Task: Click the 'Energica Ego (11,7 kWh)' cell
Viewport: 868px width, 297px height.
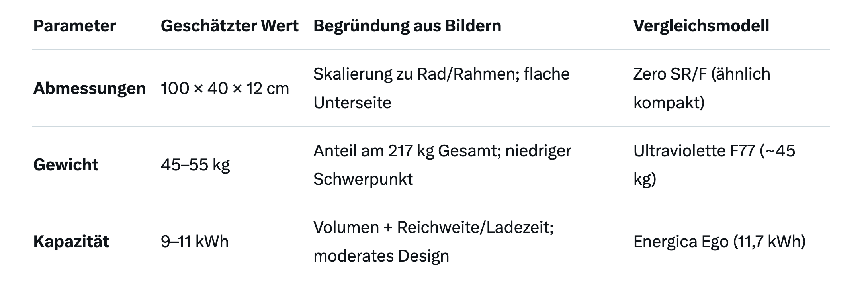Action: 719,242
